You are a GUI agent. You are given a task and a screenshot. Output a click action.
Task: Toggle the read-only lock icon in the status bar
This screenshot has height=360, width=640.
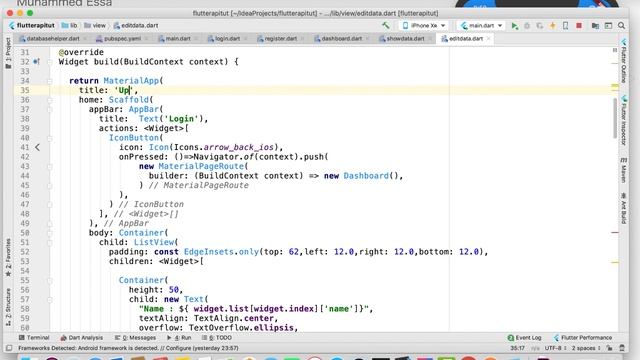pos(609,348)
